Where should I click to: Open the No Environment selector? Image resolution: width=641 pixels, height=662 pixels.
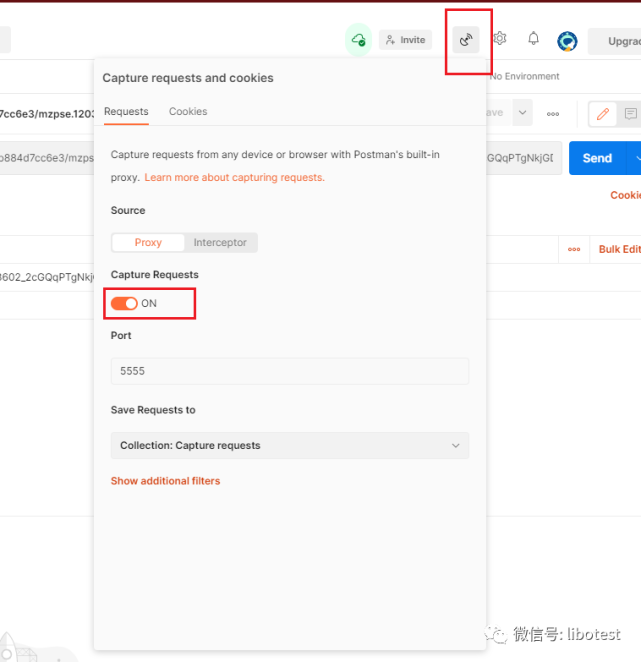[525, 76]
